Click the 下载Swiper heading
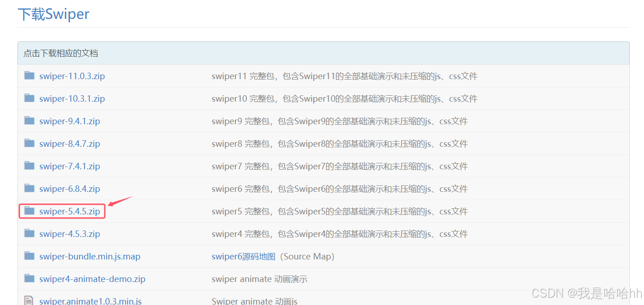644x305 pixels. click(x=53, y=14)
